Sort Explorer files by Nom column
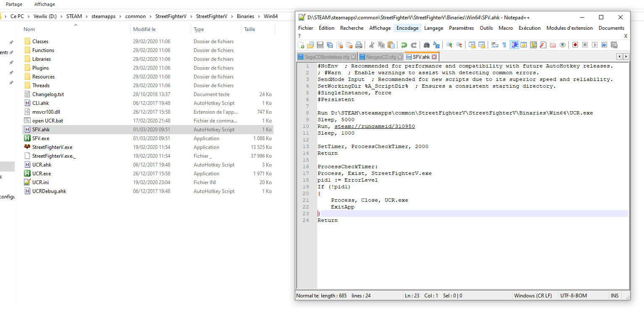Viewport: 644px width, 310px height. pyautogui.click(x=29, y=29)
